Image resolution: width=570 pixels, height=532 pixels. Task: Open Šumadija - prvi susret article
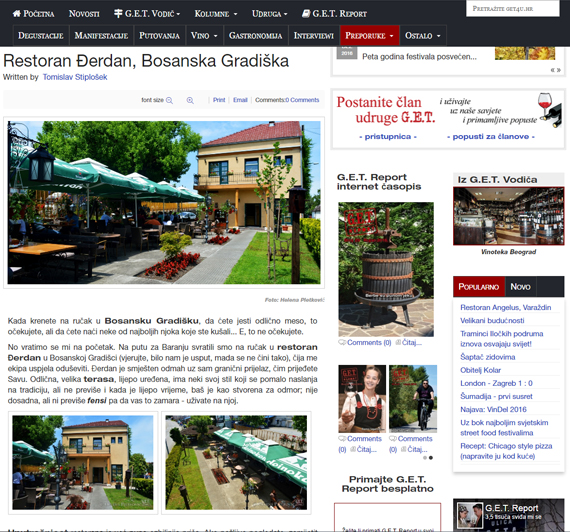pyautogui.click(x=496, y=396)
